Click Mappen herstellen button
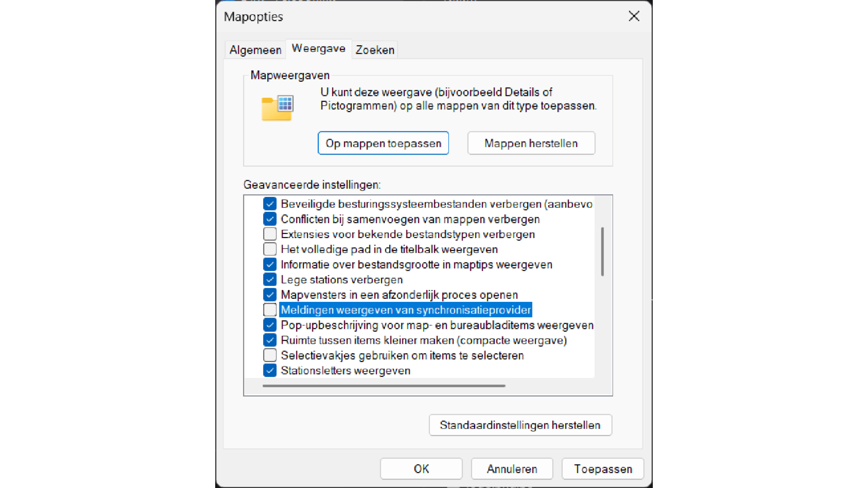The width and height of the screenshot is (868, 488). (x=531, y=143)
